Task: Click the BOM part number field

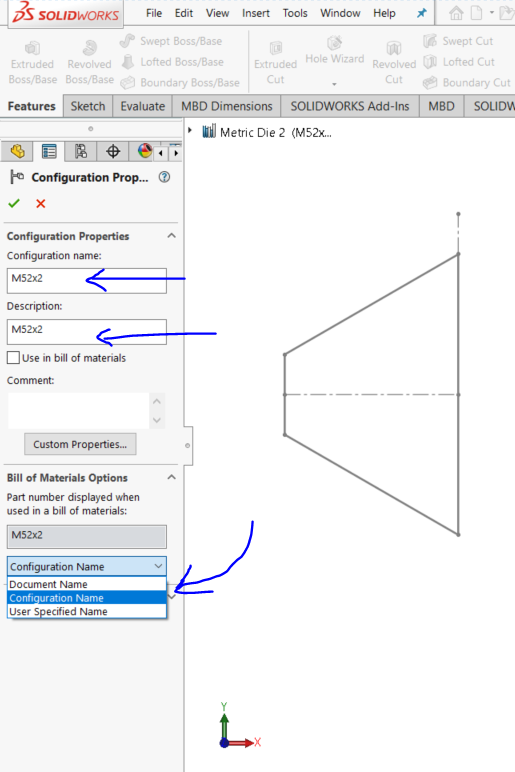Action: click(87, 537)
